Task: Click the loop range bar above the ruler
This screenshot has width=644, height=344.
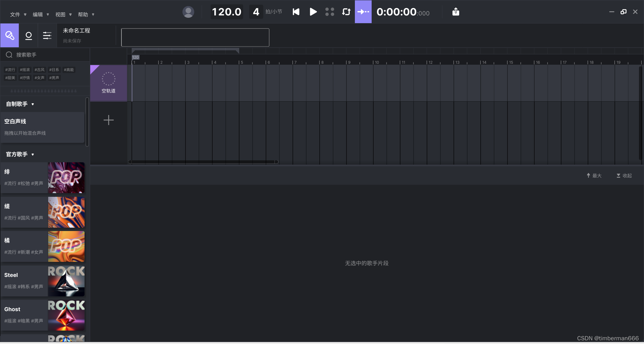Action: click(185, 51)
